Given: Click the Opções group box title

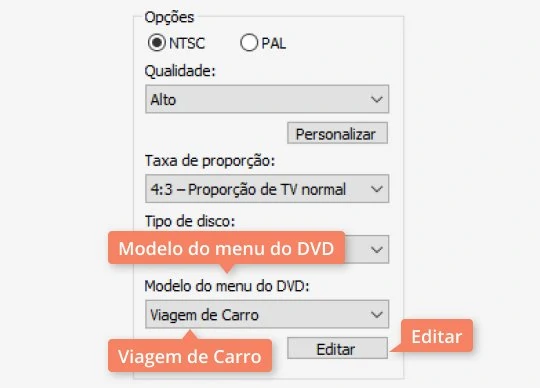Looking at the screenshot, I should (169, 17).
